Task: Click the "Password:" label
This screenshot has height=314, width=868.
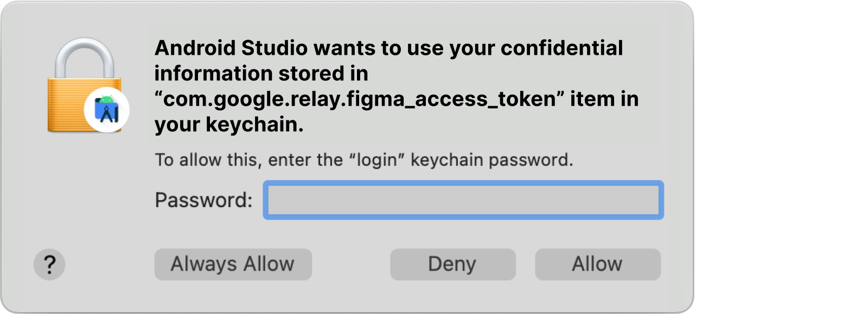Action: (203, 200)
